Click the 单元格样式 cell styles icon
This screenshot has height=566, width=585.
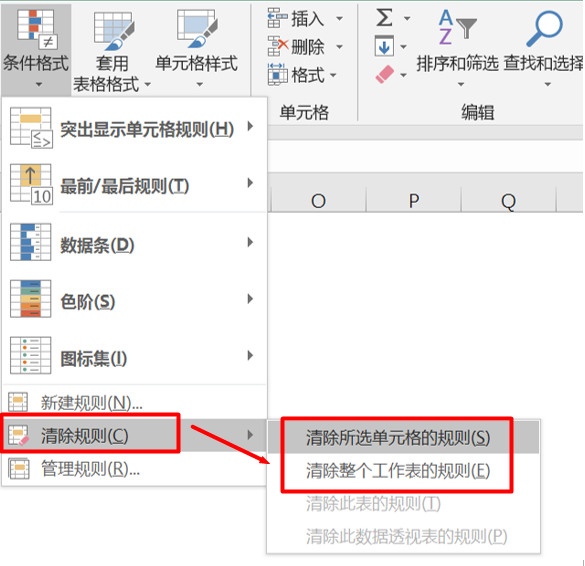pyautogui.click(x=197, y=29)
